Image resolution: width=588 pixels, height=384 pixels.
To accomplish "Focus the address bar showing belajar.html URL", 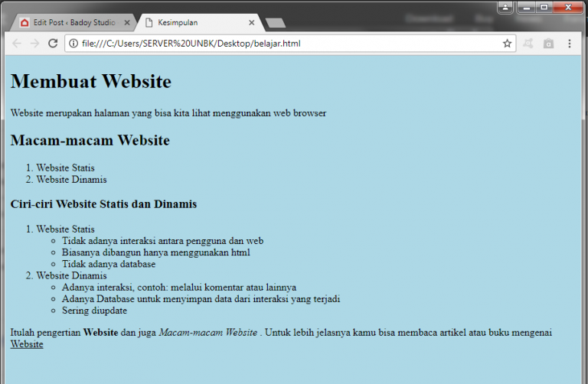I will [291, 44].
